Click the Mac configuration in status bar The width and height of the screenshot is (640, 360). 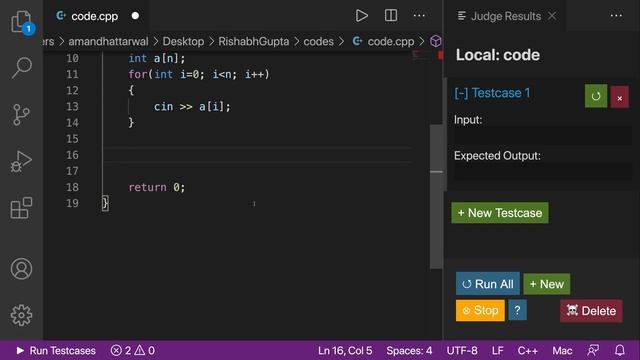point(562,351)
